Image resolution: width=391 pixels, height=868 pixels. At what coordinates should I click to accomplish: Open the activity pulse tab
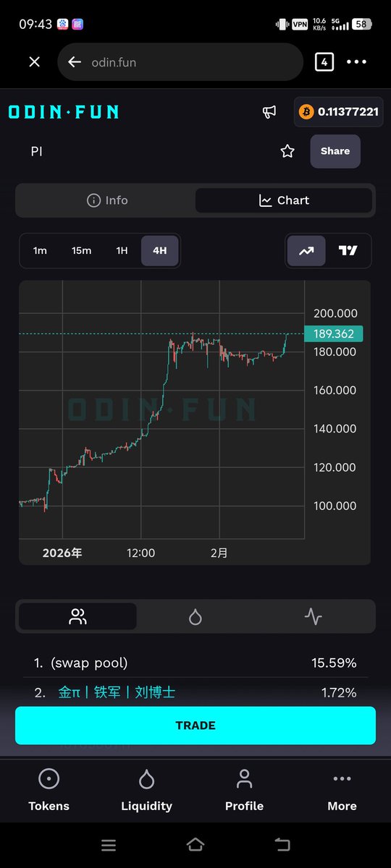[313, 616]
